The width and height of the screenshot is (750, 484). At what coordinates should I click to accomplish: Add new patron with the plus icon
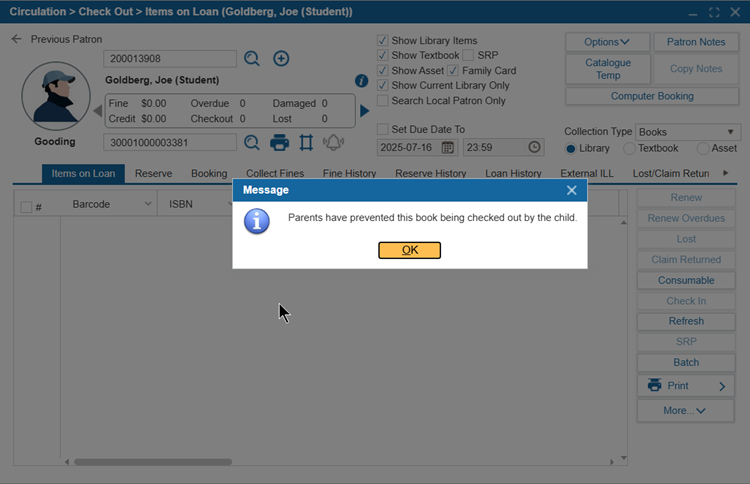click(281, 59)
